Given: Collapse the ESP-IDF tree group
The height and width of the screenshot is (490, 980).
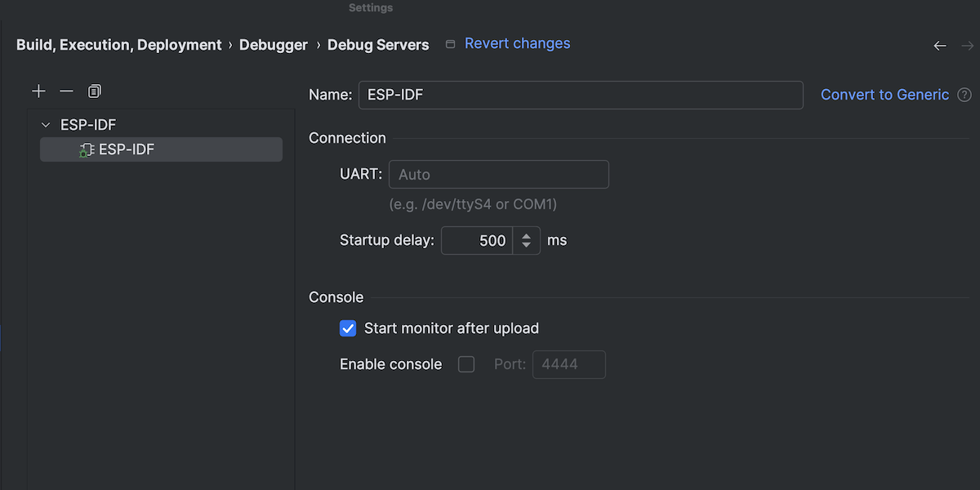Looking at the screenshot, I should (46, 125).
